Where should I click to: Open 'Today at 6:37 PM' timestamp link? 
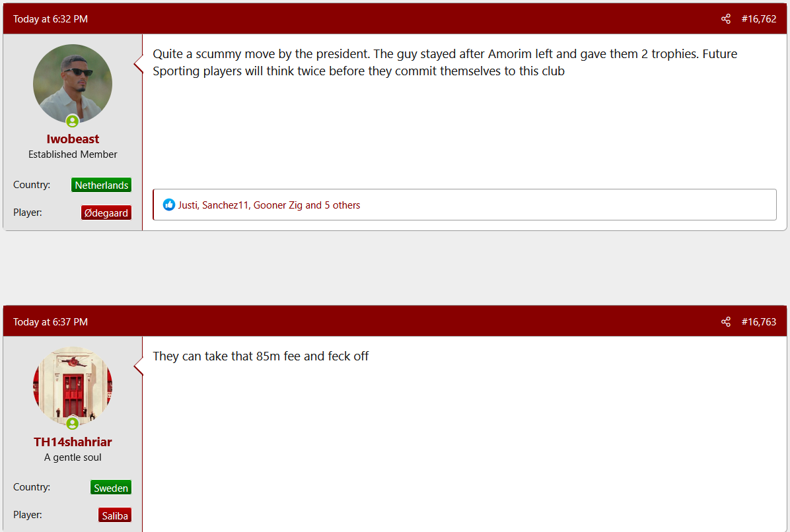click(x=50, y=322)
